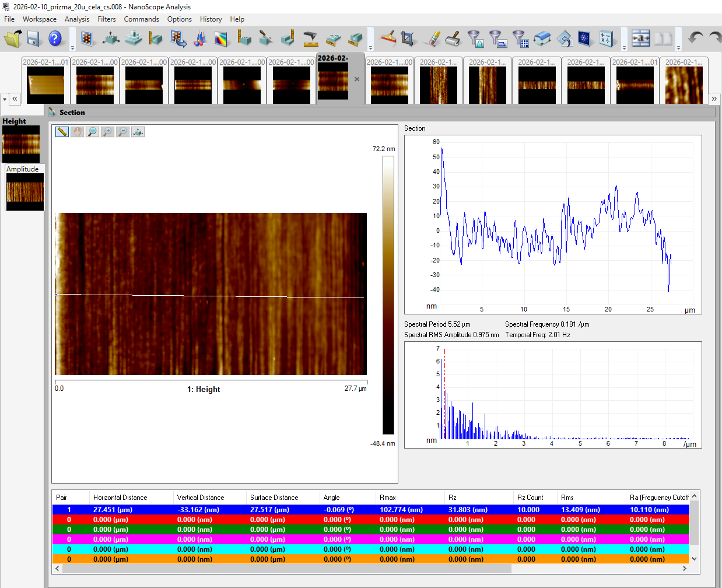The height and width of the screenshot is (588, 722).
Task: Click the Open File folder icon
Action: coord(13,38)
